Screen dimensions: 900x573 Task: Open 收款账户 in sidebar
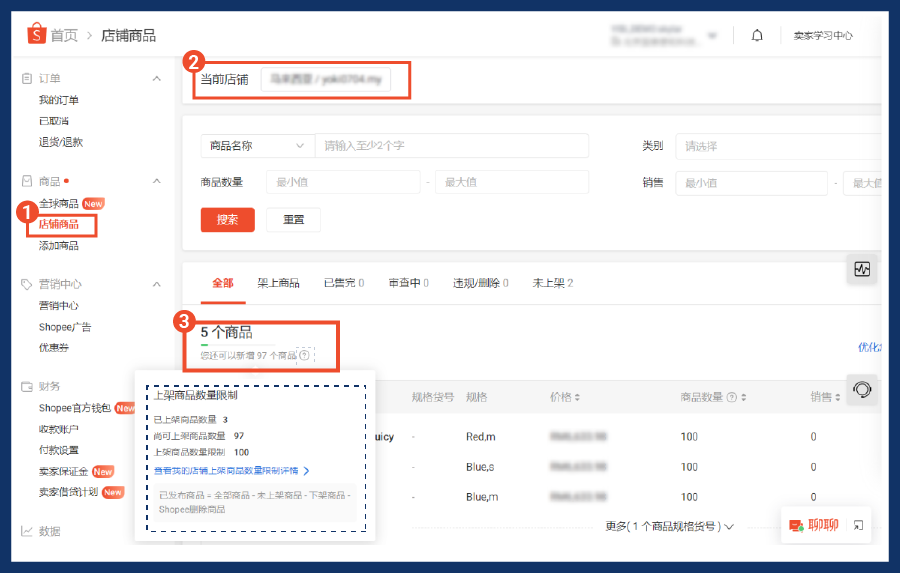59,429
